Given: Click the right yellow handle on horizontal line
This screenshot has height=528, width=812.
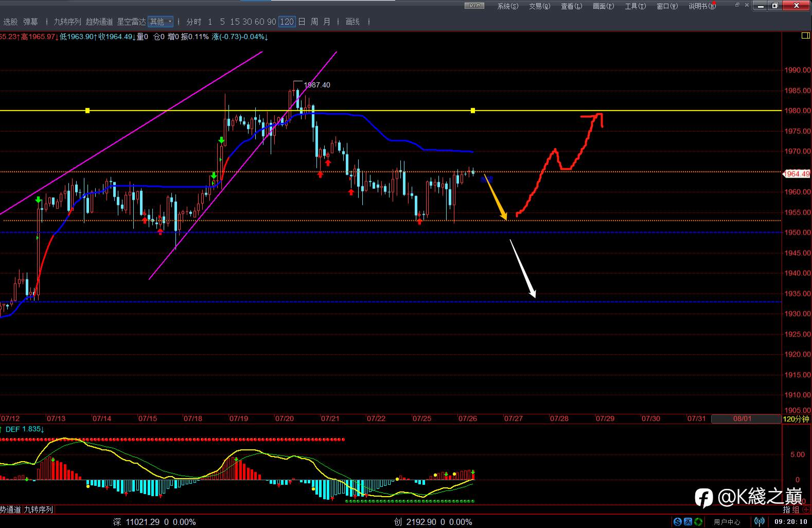Looking at the screenshot, I should tap(473, 110).
